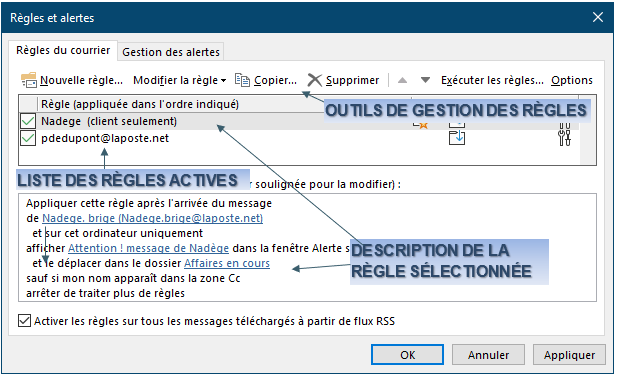
Task: Move rule up with the up arrow
Action: (402, 80)
